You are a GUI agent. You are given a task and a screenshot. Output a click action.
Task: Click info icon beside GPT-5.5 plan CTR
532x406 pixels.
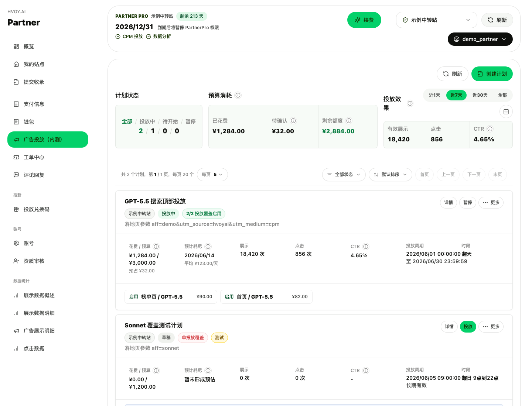[x=366, y=247]
